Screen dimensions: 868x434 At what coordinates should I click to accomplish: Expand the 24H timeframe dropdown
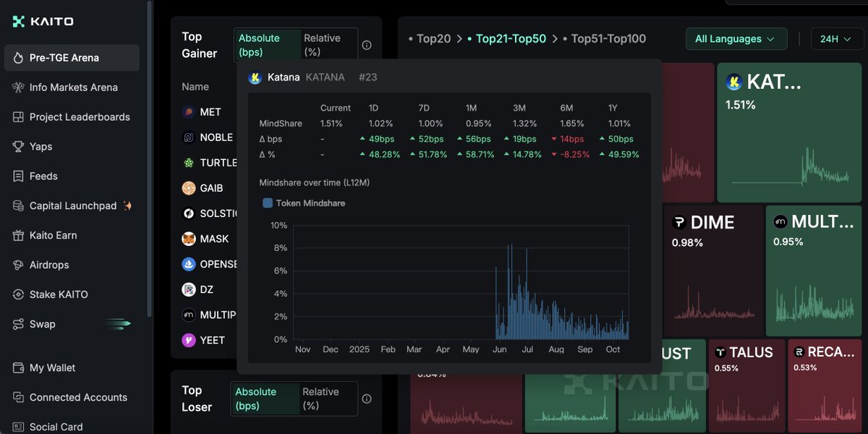833,39
